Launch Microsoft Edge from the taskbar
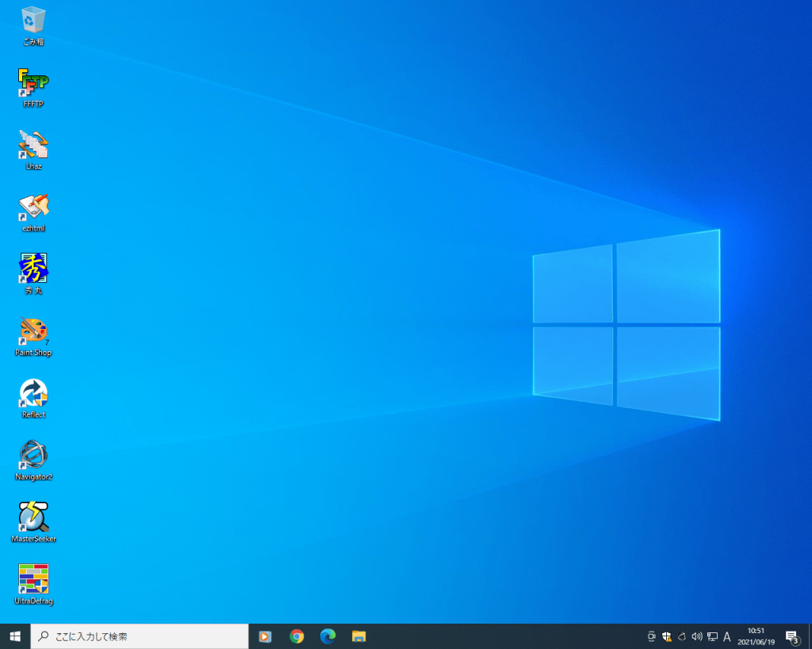Screen dimensions: 812x649 click(327, 636)
